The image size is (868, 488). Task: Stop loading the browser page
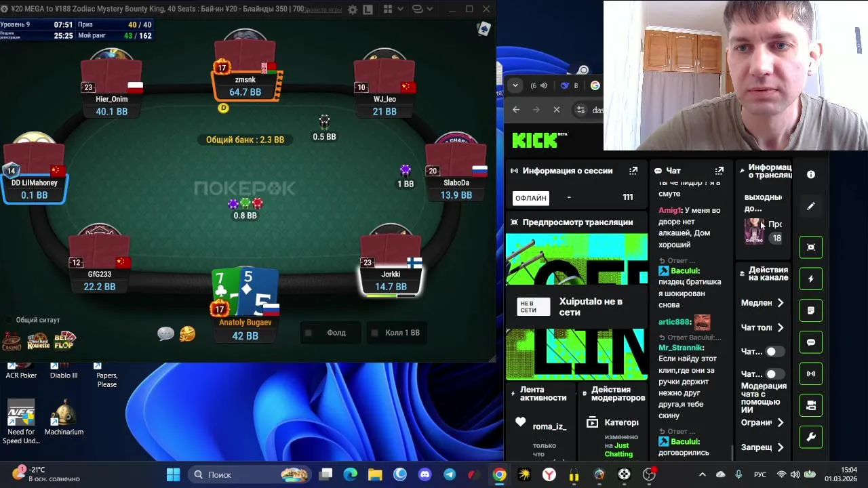coord(557,110)
